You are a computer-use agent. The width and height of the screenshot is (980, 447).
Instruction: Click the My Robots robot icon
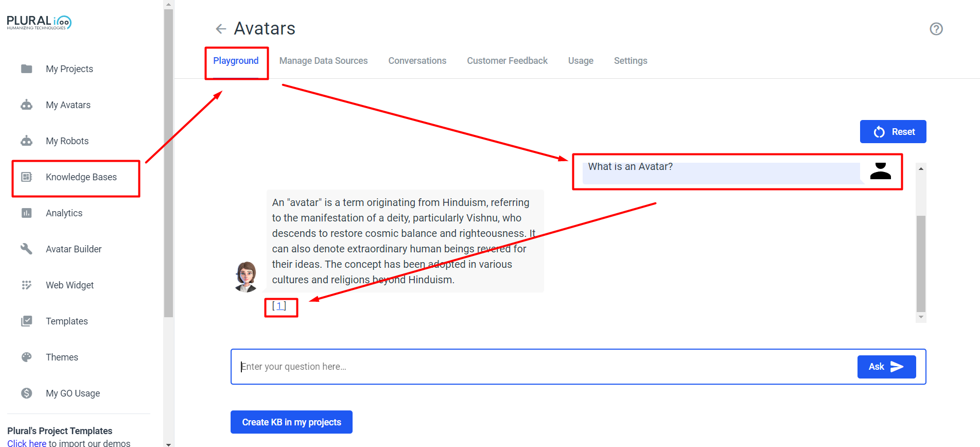pos(27,141)
